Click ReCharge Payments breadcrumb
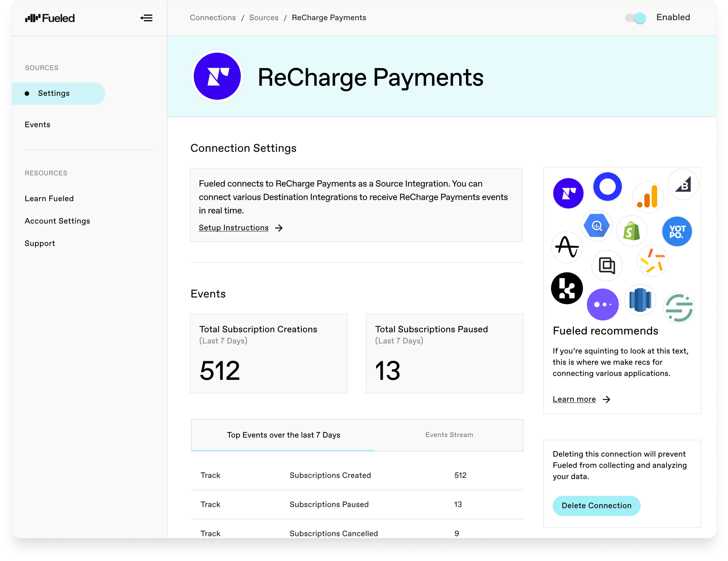 pos(329,18)
